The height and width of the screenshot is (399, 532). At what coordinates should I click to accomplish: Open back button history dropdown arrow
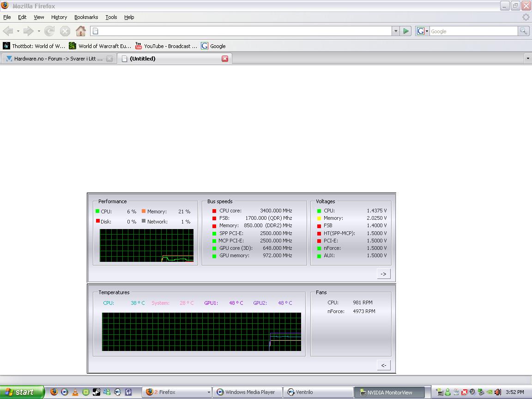(x=18, y=31)
